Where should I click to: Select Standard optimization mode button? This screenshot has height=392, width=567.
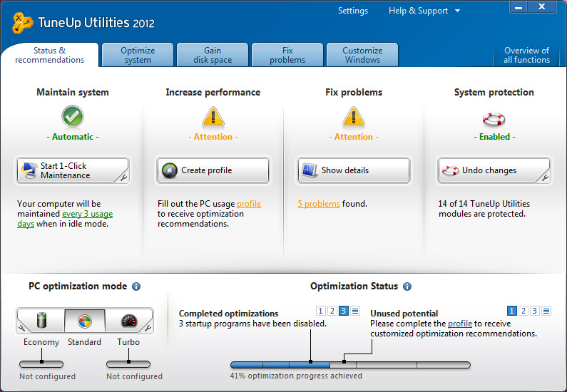click(x=85, y=321)
